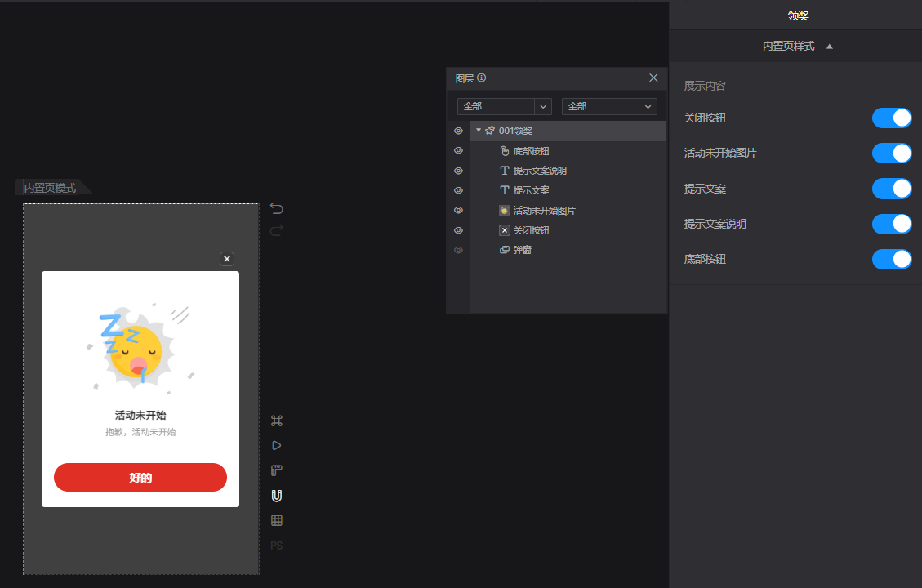922x588 pixels.
Task: Click the play preview icon
Action: tap(276, 446)
